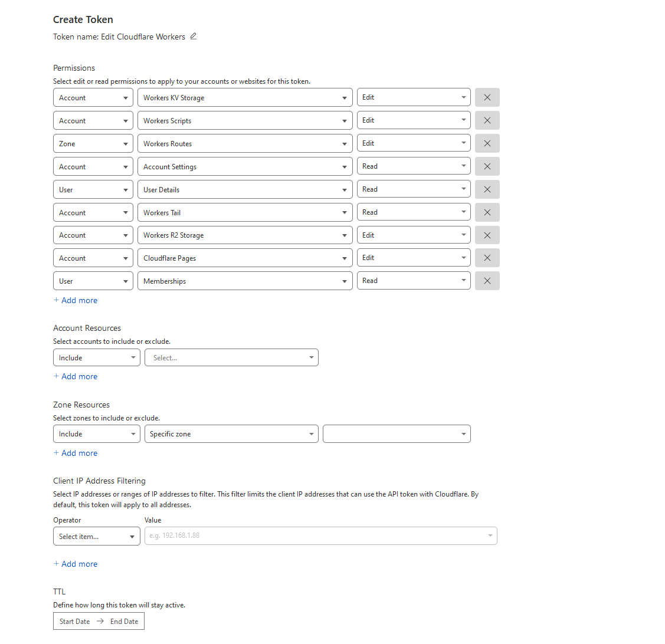Viewport: 665px width, 644px height.
Task: Focus the IP address Value field
Action: [x=320, y=535]
